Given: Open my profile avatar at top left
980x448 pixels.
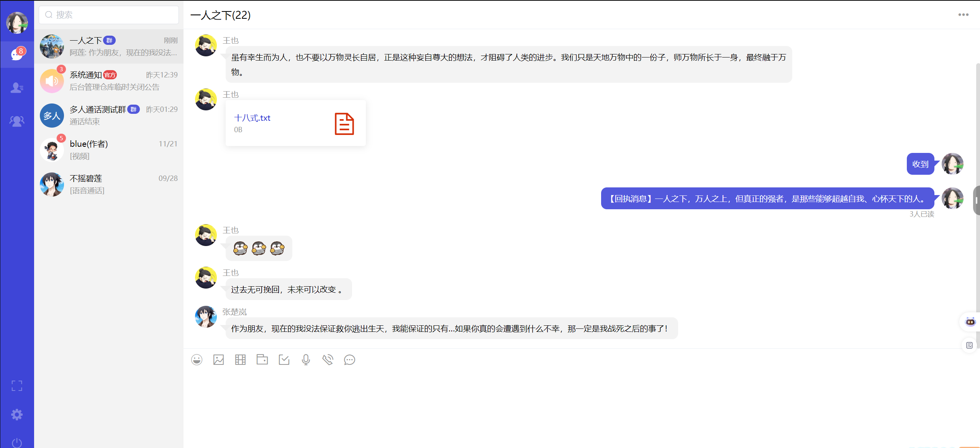Looking at the screenshot, I should click(x=17, y=22).
